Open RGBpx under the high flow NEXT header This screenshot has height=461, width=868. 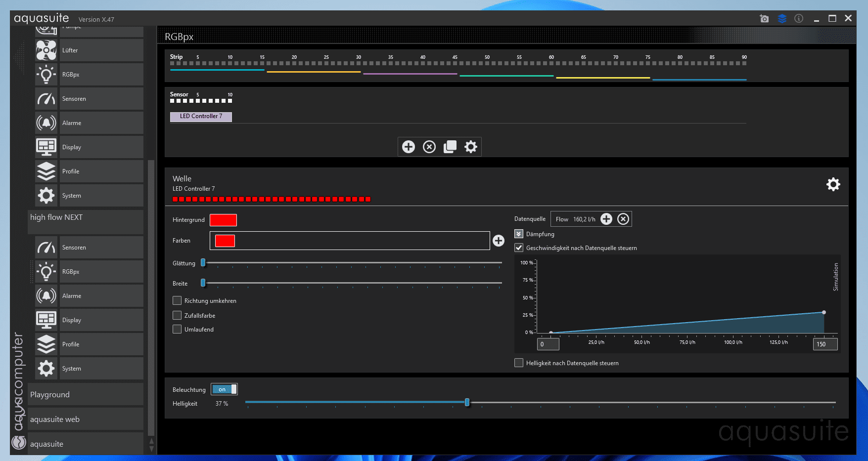[89, 272]
